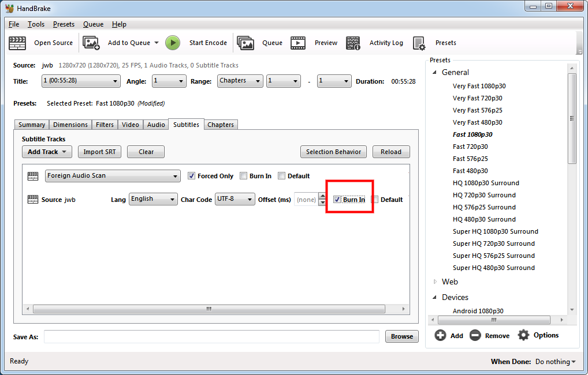Open the Help menu
Screen dimensions: 588x375
click(x=119, y=24)
